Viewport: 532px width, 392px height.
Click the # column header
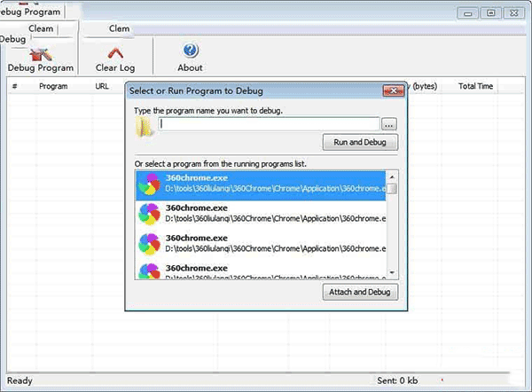tap(14, 86)
